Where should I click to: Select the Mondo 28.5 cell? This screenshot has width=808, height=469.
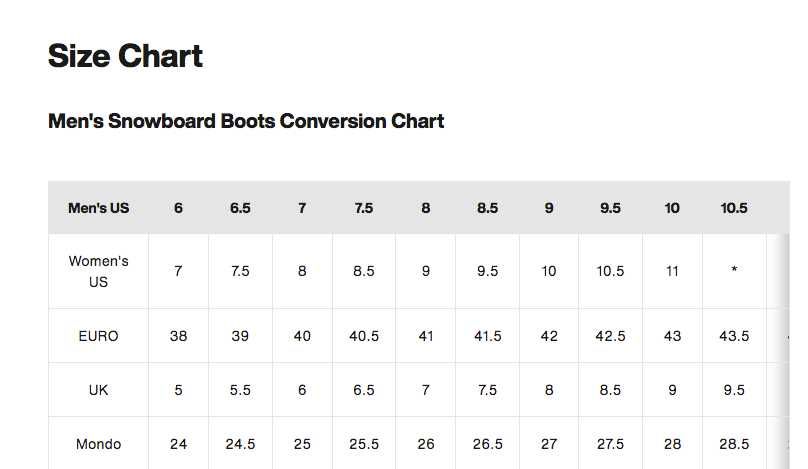[x=734, y=444]
